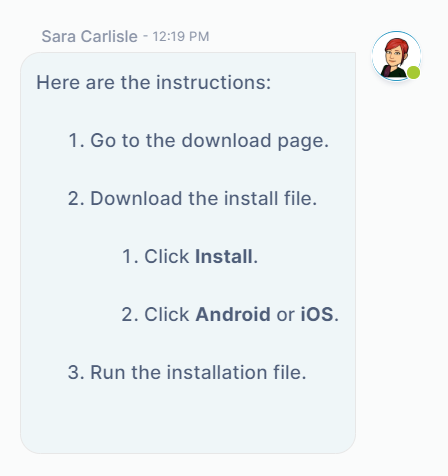This screenshot has height=476, width=448.
Task: Click the green online status dot
Action: [414, 72]
